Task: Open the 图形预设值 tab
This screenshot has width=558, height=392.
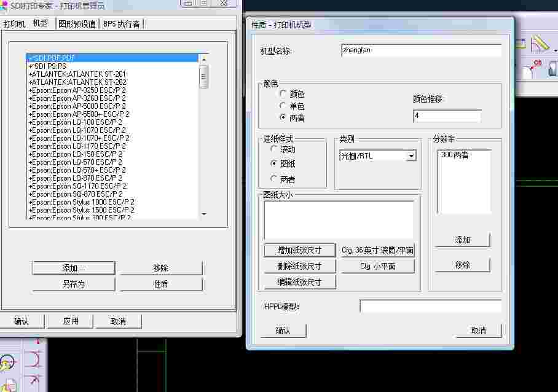Action: pyautogui.click(x=77, y=24)
